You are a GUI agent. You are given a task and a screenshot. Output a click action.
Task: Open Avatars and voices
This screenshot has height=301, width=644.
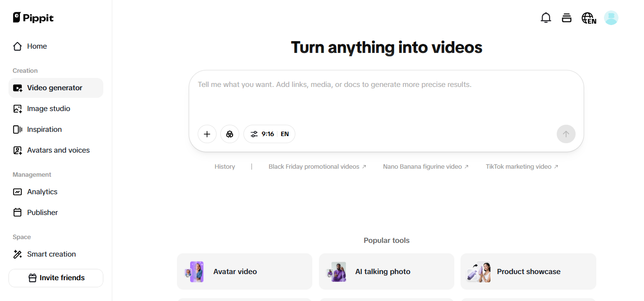tap(59, 150)
